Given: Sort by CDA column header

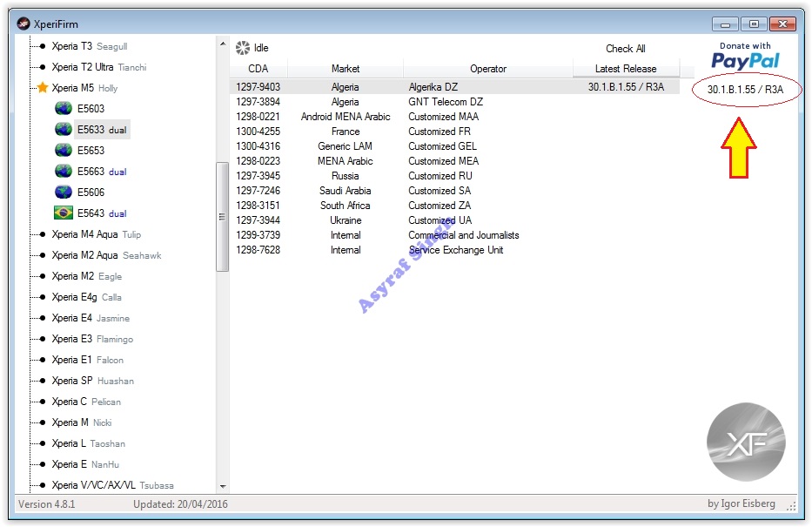Looking at the screenshot, I should [x=258, y=69].
